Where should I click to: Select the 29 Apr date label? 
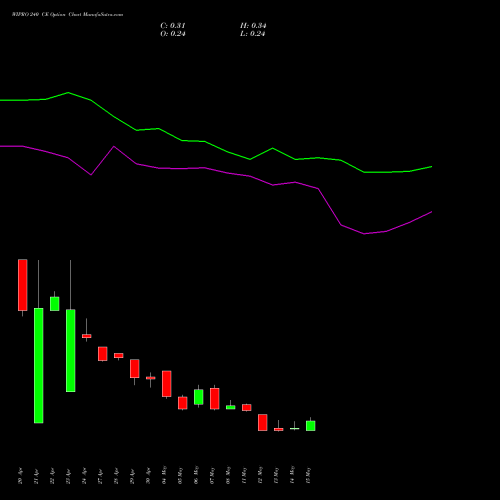pos(133,476)
